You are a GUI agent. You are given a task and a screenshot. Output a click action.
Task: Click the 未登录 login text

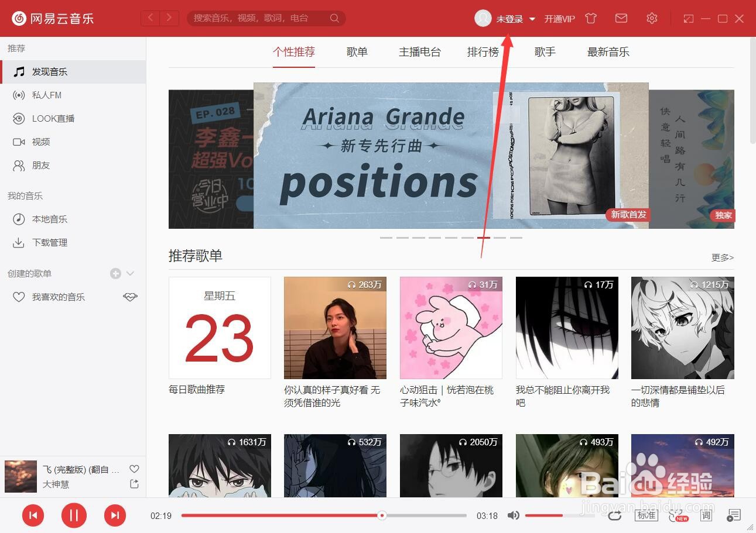[509, 19]
